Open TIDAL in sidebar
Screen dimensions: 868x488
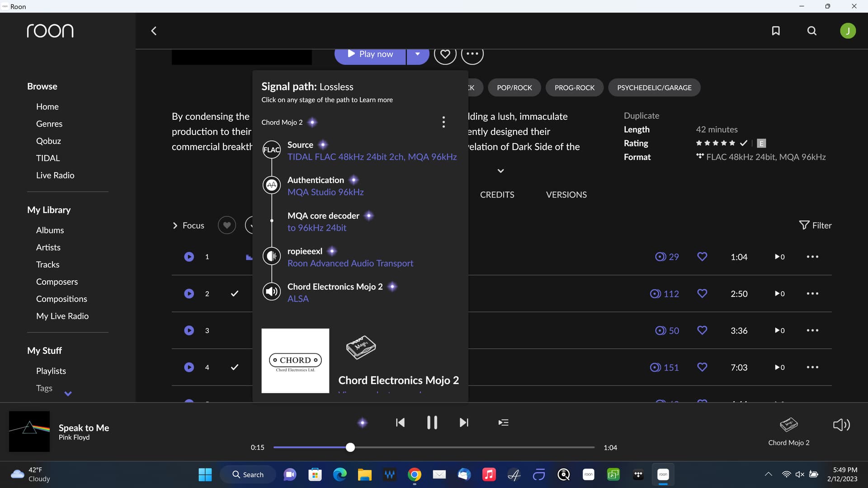[x=48, y=158]
